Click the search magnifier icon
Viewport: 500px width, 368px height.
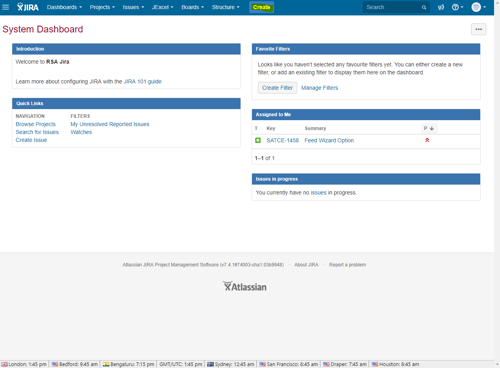[424, 7]
